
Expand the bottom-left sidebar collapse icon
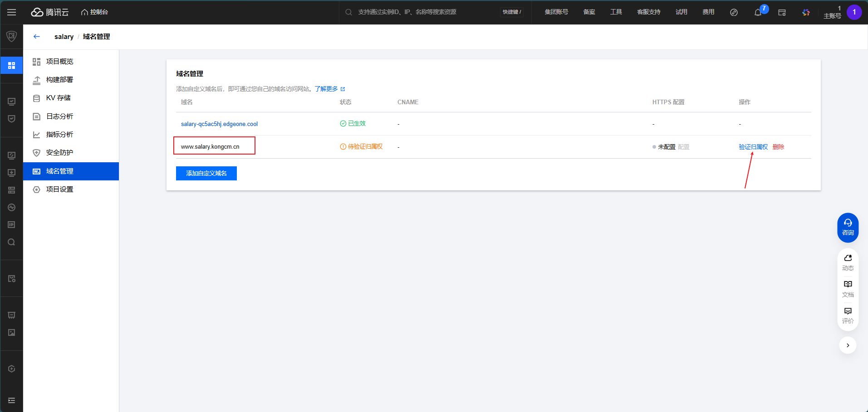[12, 400]
